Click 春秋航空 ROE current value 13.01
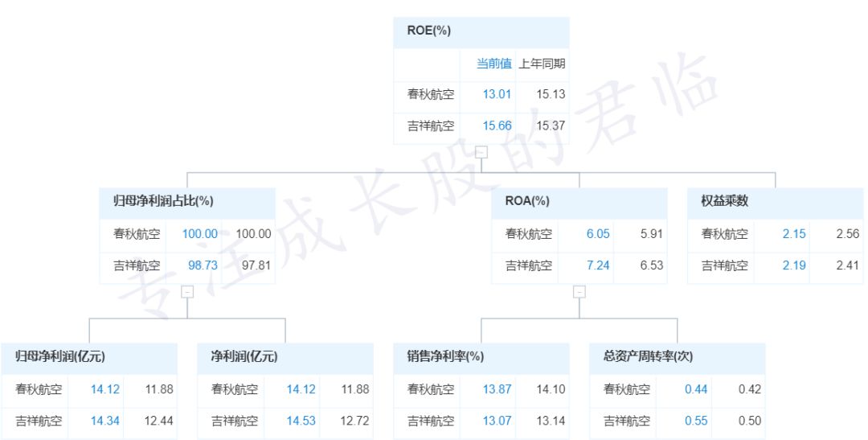Viewport: 868px width, 440px height. click(x=497, y=94)
